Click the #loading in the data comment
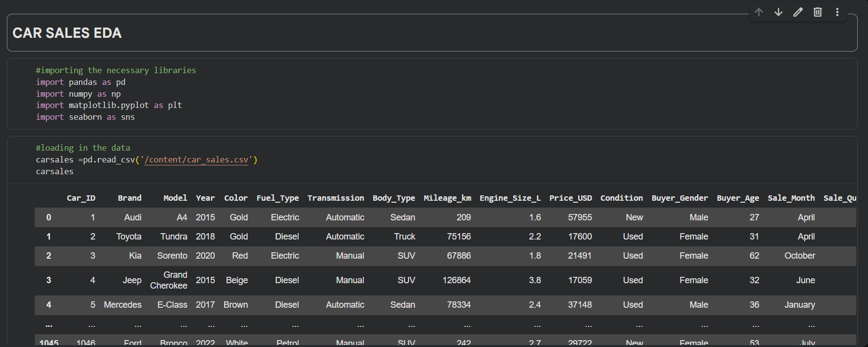The width and height of the screenshot is (868, 347). pyautogui.click(x=83, y=148)
